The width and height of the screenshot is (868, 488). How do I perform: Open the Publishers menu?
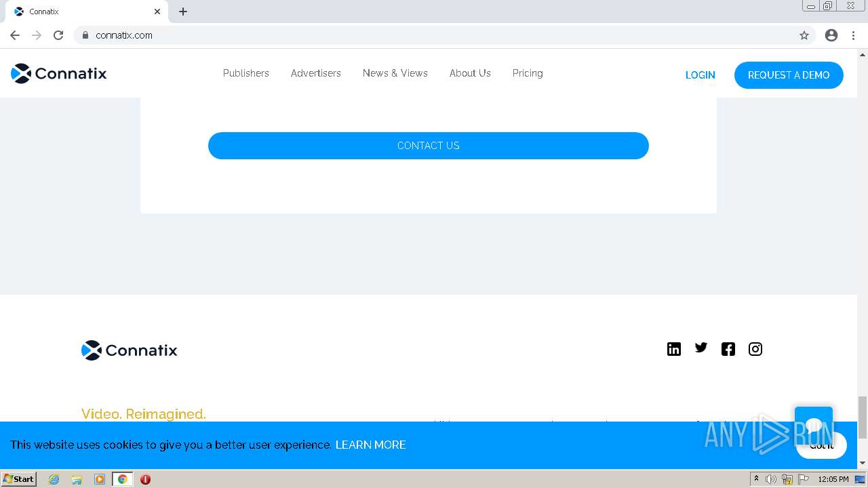(x=246, y=73)
